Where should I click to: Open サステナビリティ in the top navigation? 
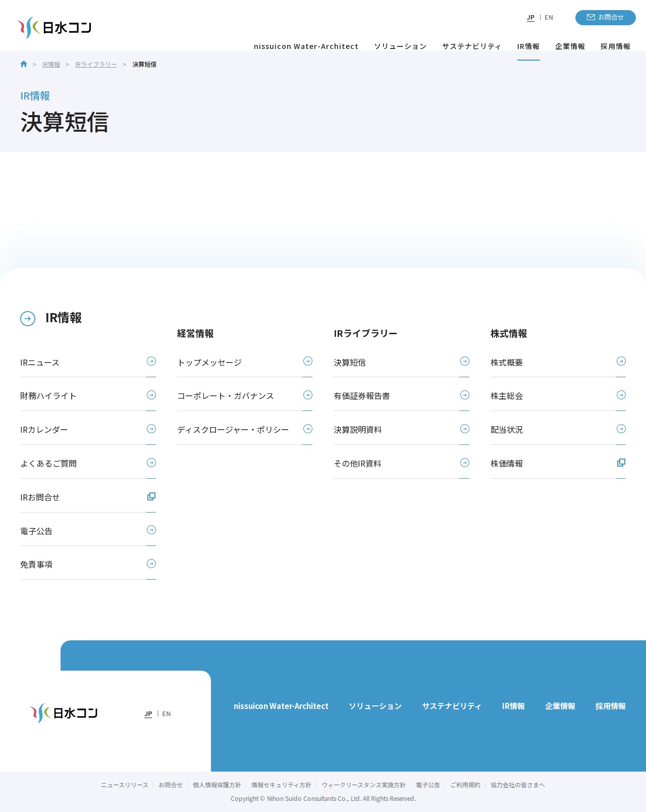(x=472, y=46)
